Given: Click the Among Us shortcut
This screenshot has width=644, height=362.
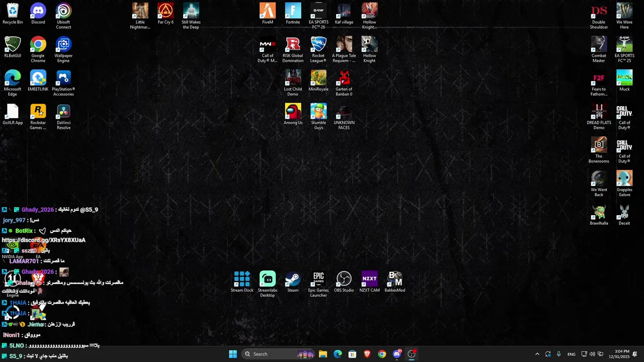Looking at the screenshot, I should 293,115.
